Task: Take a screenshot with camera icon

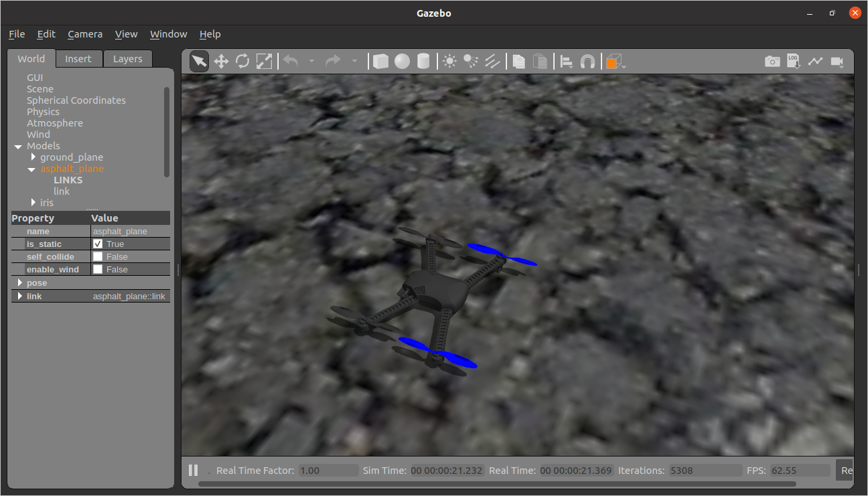Action: click(x=772, y=62)
